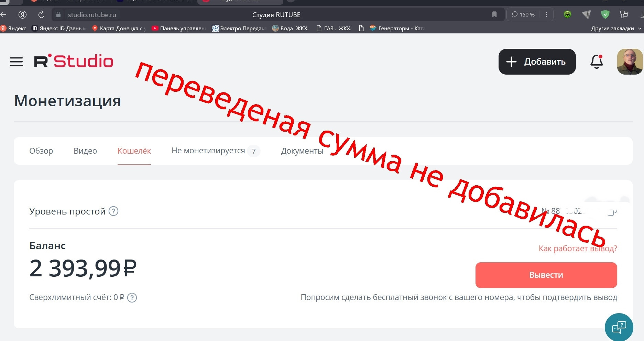Click the green checkmark shield icon
The width and height of the screenshot is (644, 341).
click(x=605, y=14)
